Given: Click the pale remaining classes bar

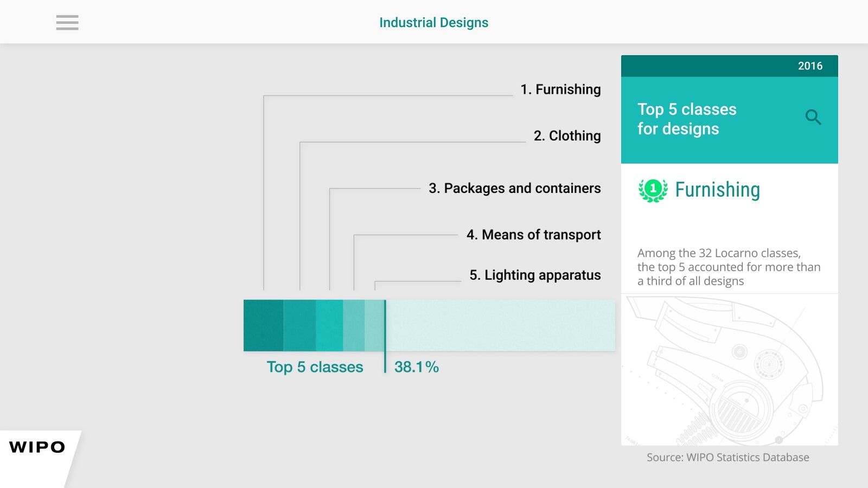Looking at the screenshot, I should pyautogui.click(x=500, y=325).
